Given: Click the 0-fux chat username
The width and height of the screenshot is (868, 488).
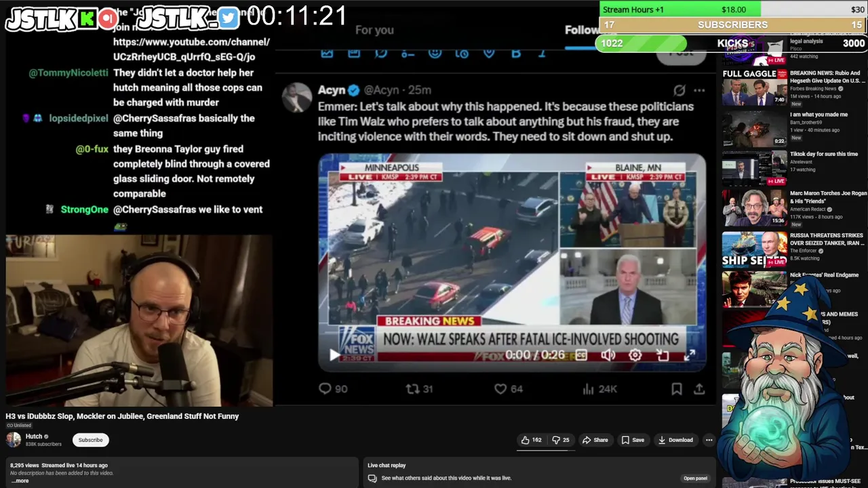Looking at the screenshot, I should click(92, 149).
